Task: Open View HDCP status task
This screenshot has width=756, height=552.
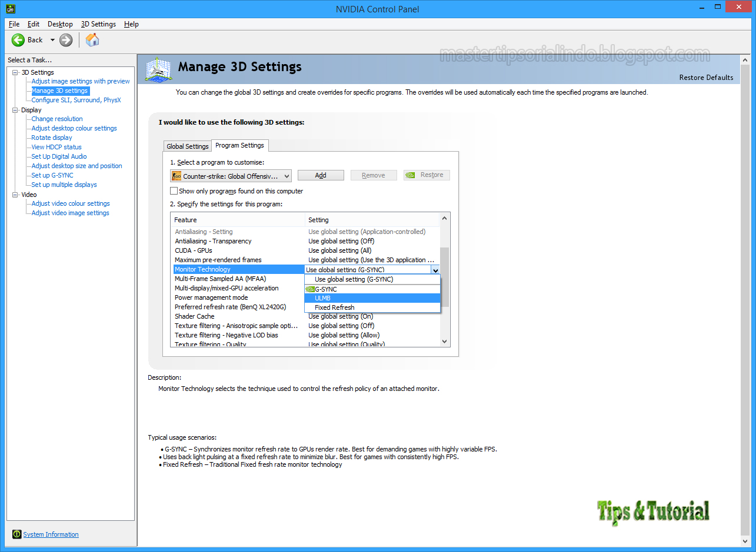Action: click(56, 147)
